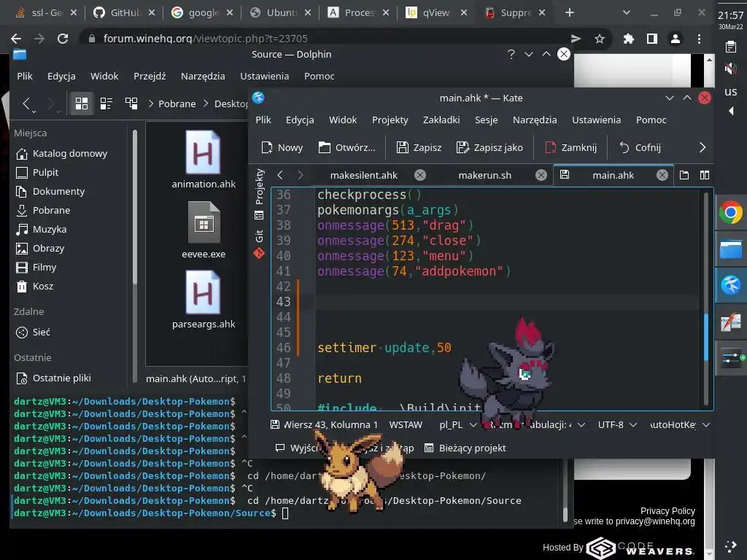Open Kate's Zakładki menu

point(441,120)
